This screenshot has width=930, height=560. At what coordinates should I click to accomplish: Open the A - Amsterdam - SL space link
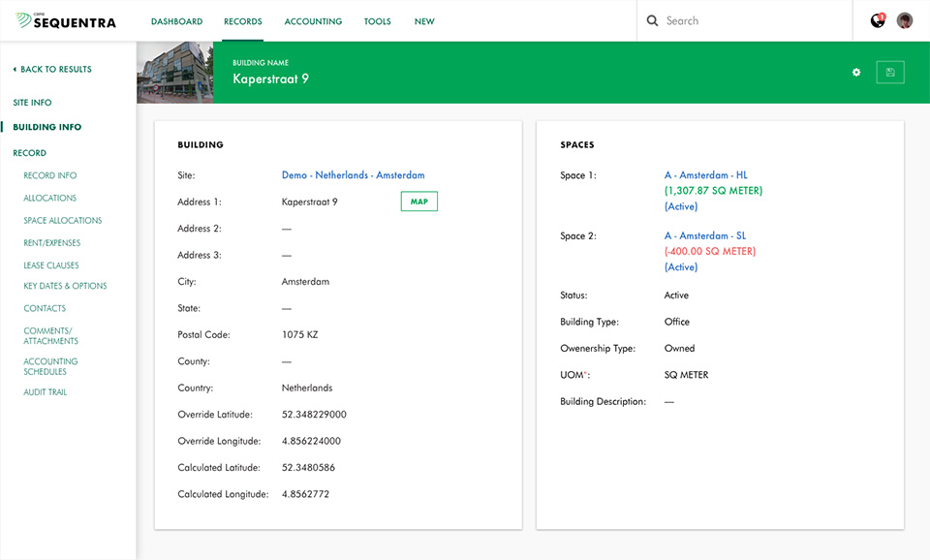705,235
